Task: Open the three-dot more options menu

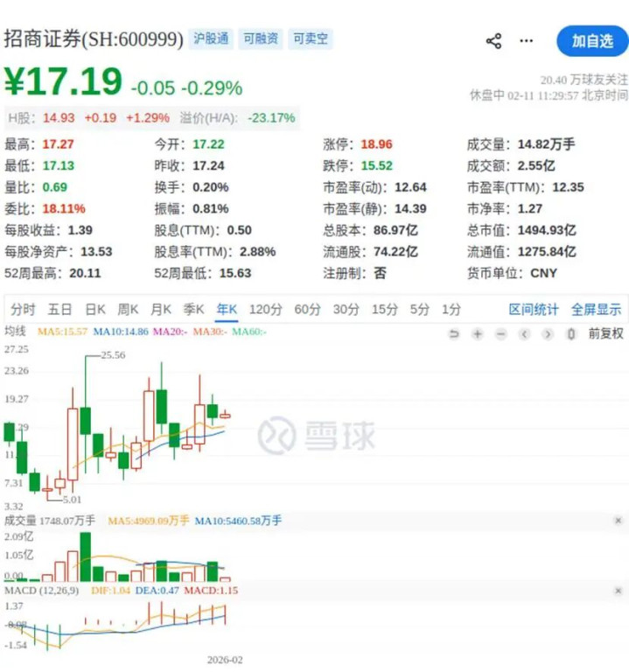Action: tap(526, 41)
